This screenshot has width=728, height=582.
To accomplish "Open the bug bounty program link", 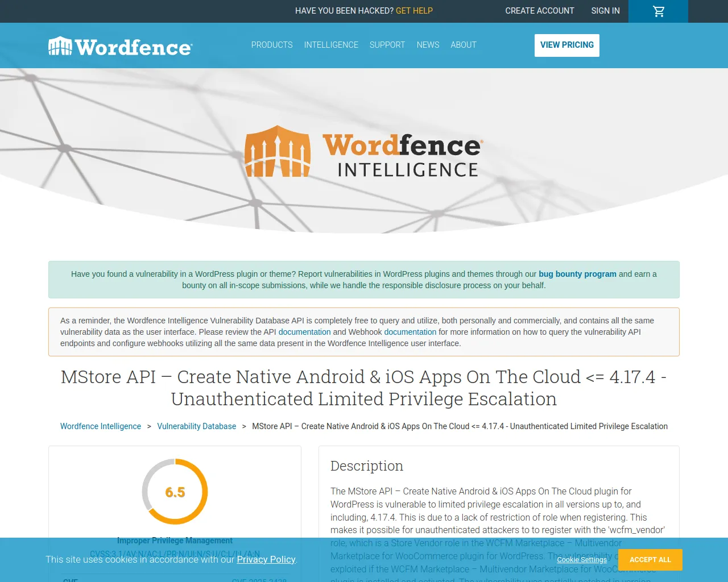I will (577, 274).
